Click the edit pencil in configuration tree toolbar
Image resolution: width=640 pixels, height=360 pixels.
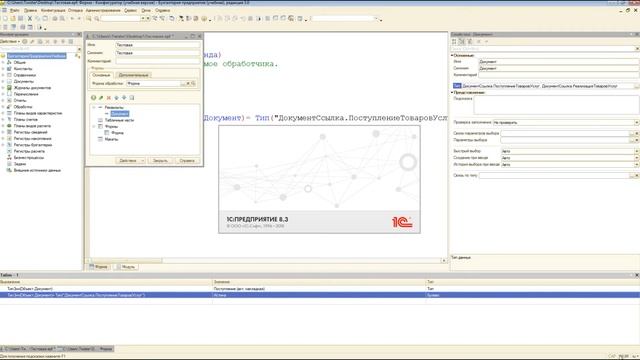[32, 42]
